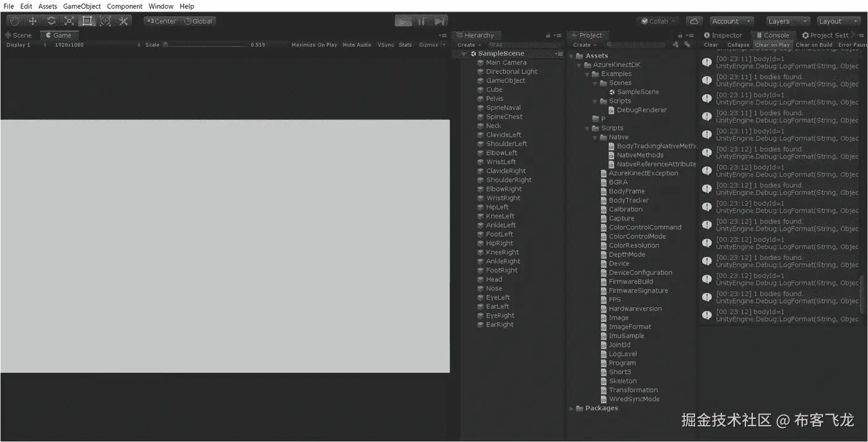This screenshot has width=868, height=442.
Task: Toggle the Hierarchy panel lock icon
Action: [548, 35]
